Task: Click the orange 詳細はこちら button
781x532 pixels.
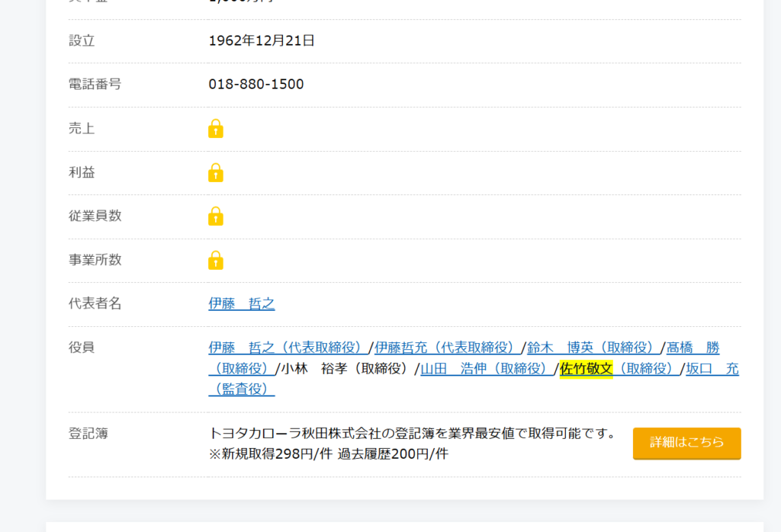Action: click(687, 443)
